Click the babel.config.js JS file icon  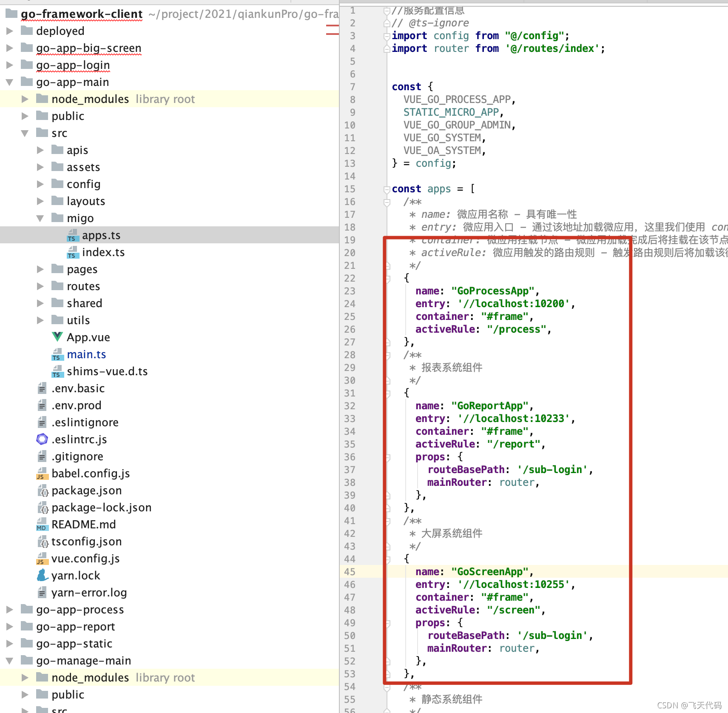click(x=42, y=473)
